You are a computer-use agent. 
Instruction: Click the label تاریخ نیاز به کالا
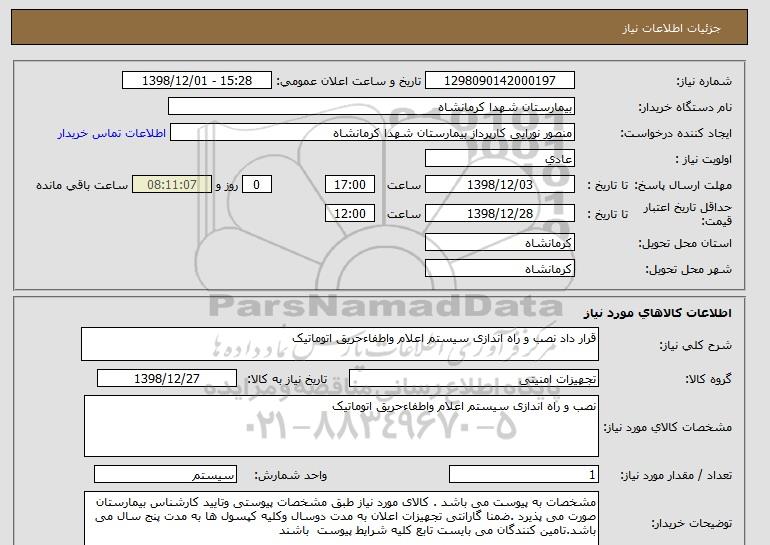point(287,379)
